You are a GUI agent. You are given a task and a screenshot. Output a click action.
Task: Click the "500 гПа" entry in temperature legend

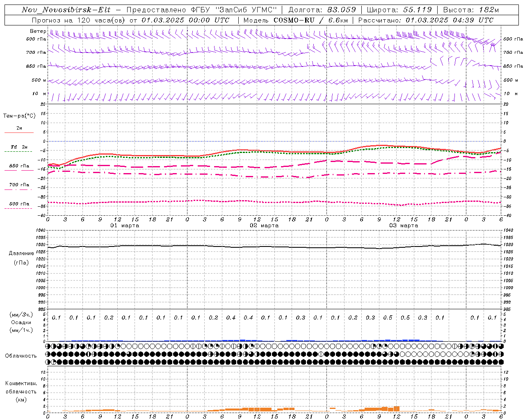(x=19, y=204)
